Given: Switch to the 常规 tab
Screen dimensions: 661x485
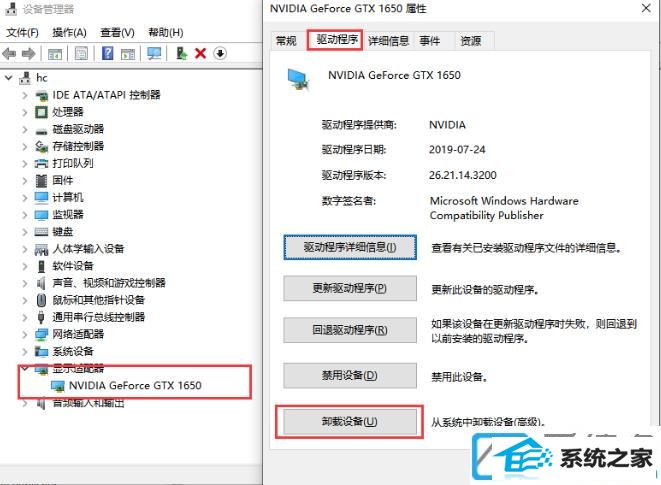Looking at the screenshot, I should pyautogui.click(x=286, y=41).
